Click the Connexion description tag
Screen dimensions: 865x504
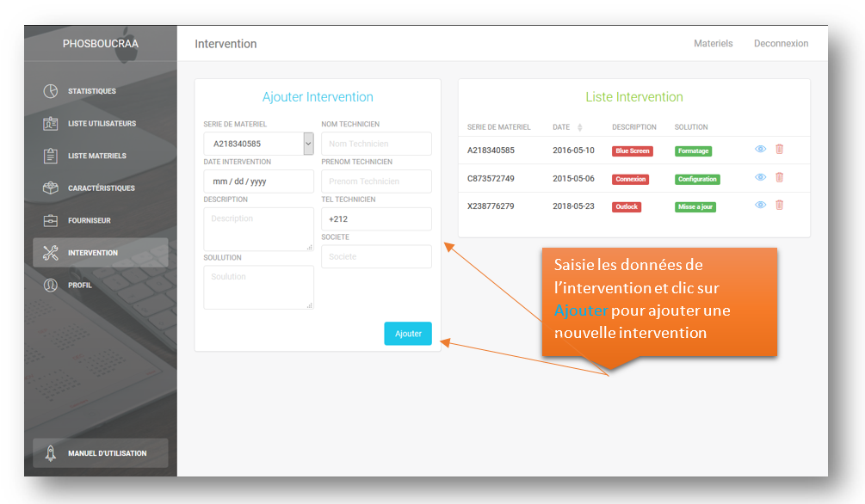631,179
